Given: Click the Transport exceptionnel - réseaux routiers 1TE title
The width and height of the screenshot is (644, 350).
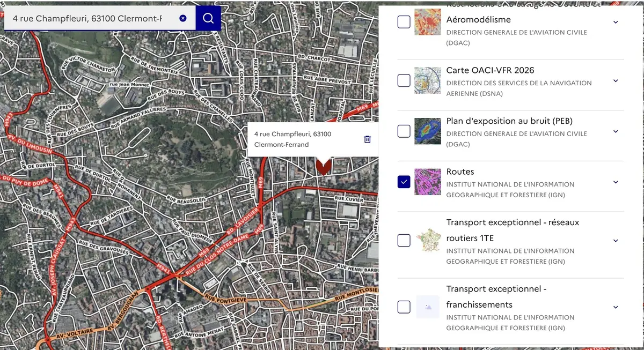Looking at the screenshot, I should click(x=513, y=230).
